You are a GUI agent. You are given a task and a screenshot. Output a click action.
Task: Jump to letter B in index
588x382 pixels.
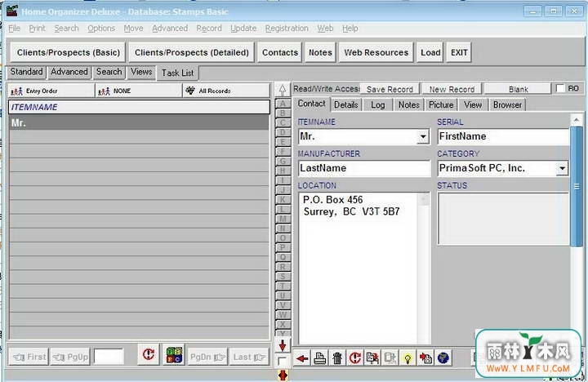tap(283, 113)
